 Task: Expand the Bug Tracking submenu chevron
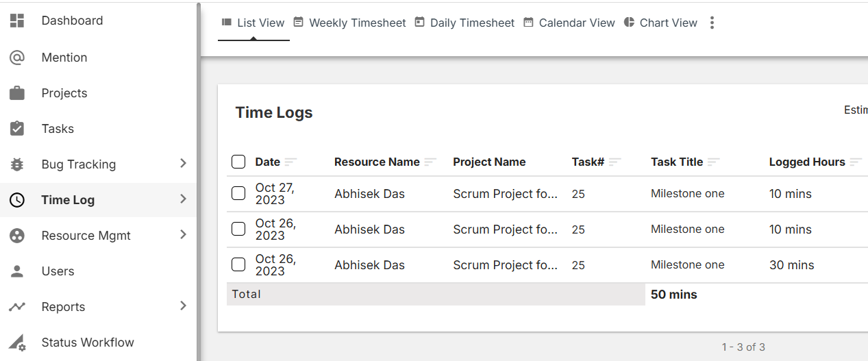(x=183, y=163)
